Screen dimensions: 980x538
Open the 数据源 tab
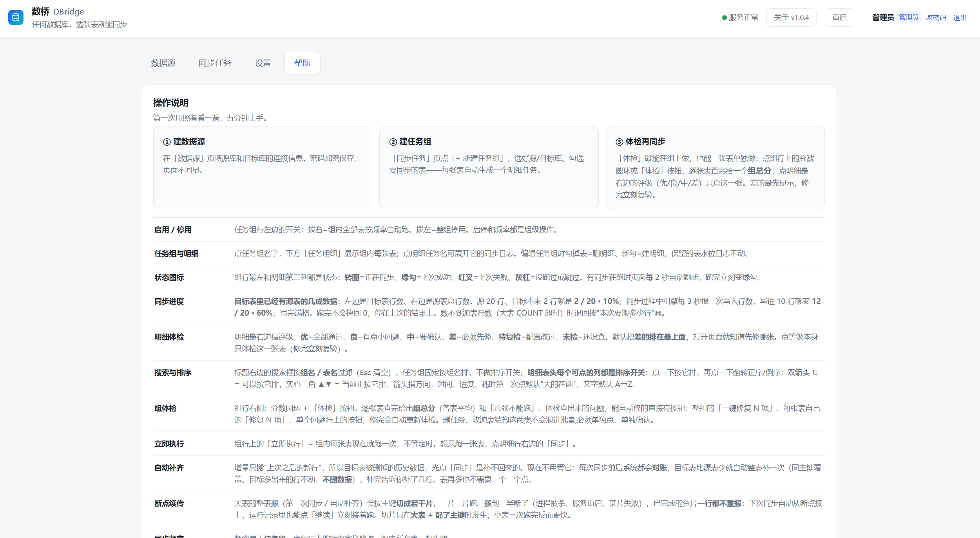pyautogui.click(x=163, y=63)
